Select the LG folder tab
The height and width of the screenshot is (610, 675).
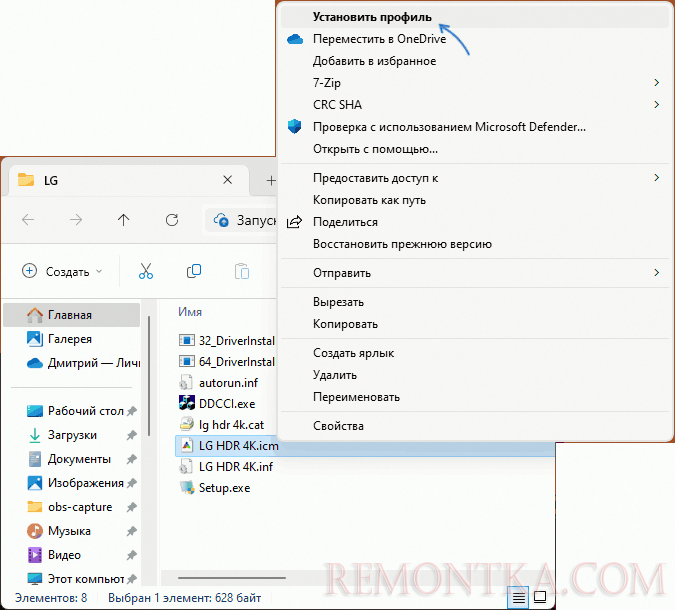(128, 180)
